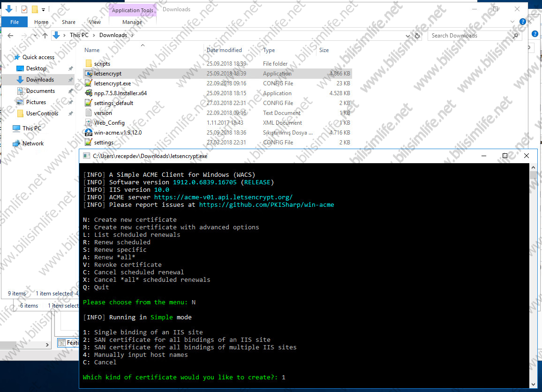
Task: Open the View ribbon tab
Action: click(95, 22)
